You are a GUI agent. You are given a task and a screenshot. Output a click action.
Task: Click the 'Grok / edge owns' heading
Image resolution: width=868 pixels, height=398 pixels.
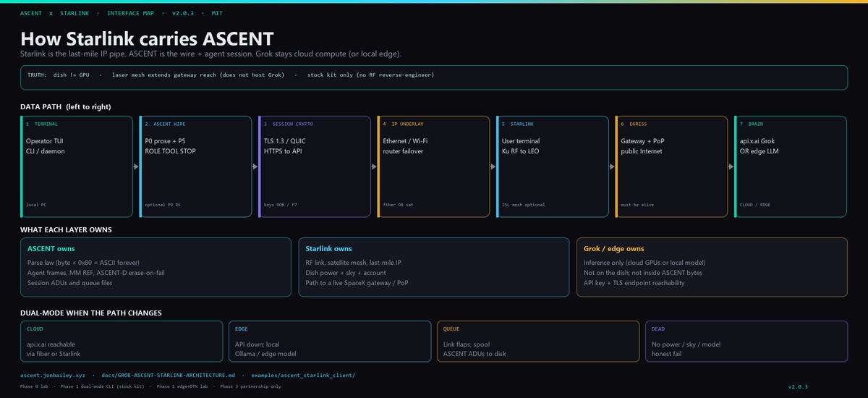tap(614, 249)
